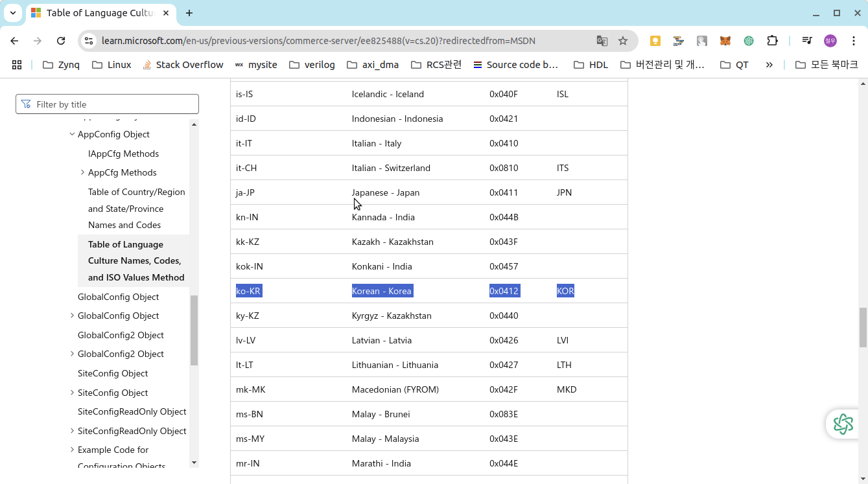Show hidden bookmarks with the overflow chevron
Screen dimensions: 868x484
point(769,65)
